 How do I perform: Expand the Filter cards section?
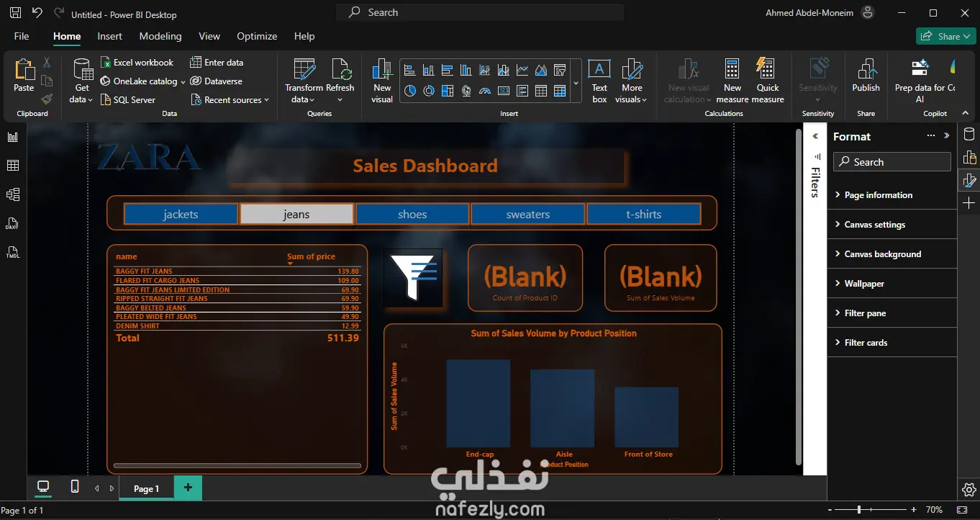892,343
